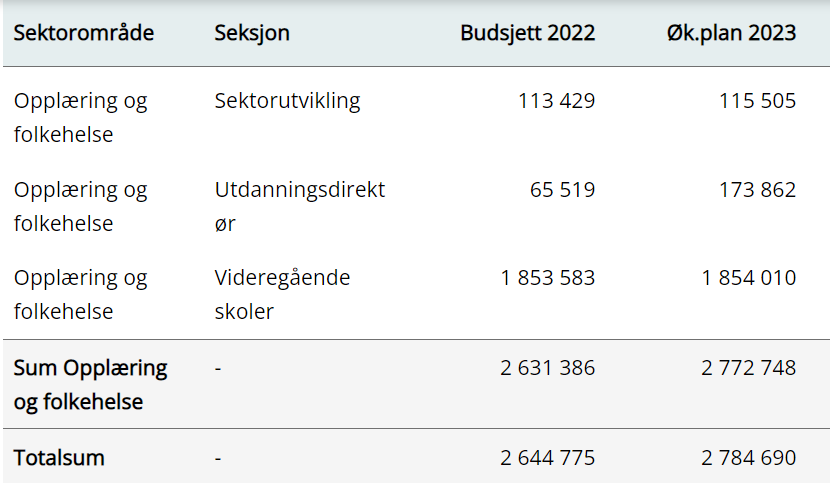
Task: Click sum value 2 772 748
Action: pos(749,368)
